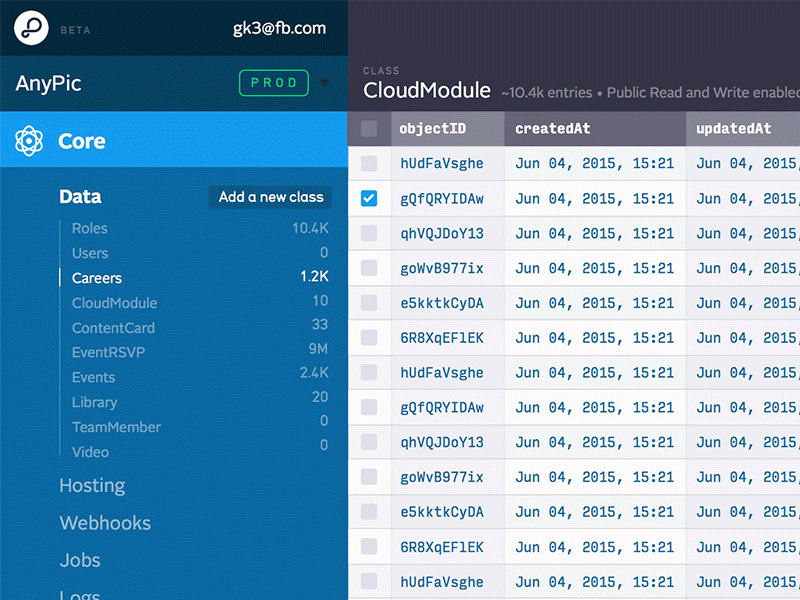Open the Hosting section

(92, 485)
